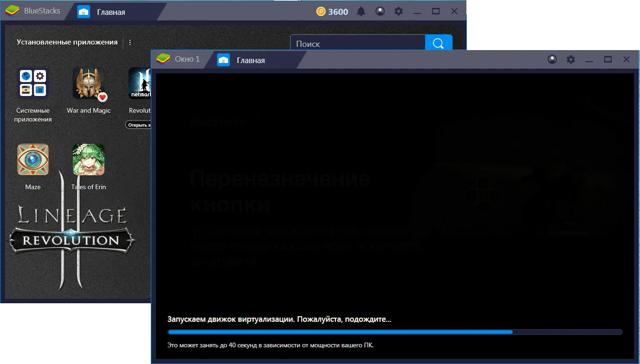Open the Lineage Revolution app icon
The width and height of the screenshot is (640, 364).
139,83
